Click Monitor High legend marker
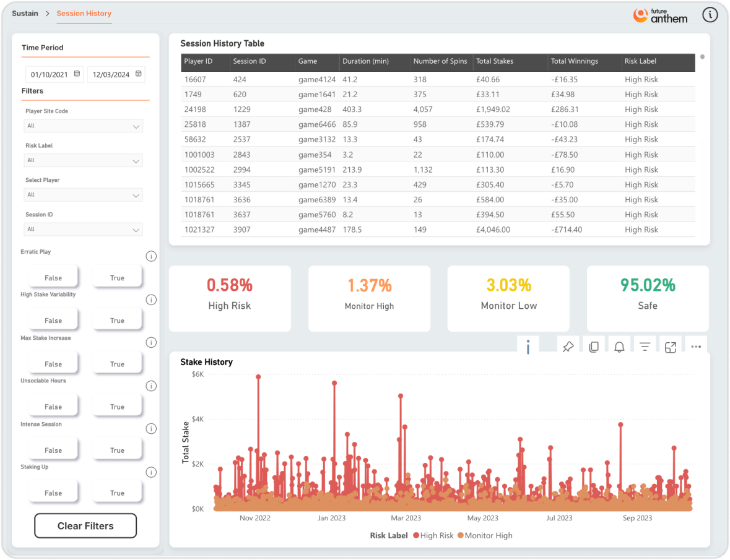 [x=461, y=535]
